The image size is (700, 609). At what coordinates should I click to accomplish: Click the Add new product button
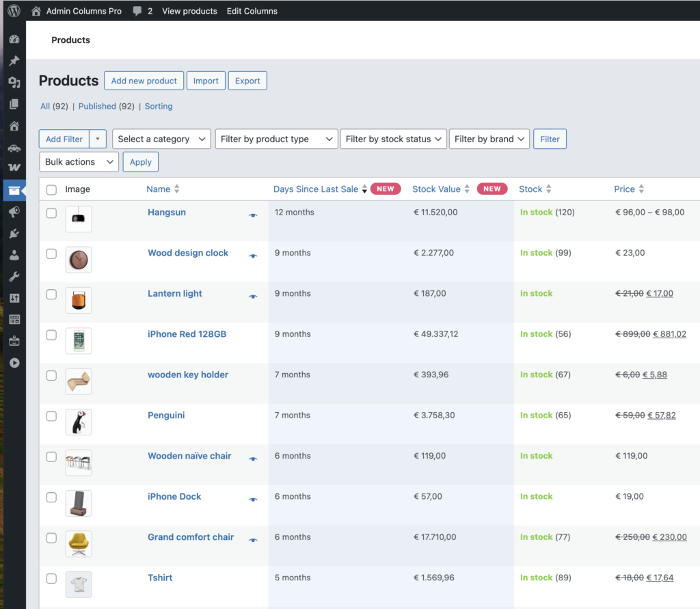click(x=144, y=81)
